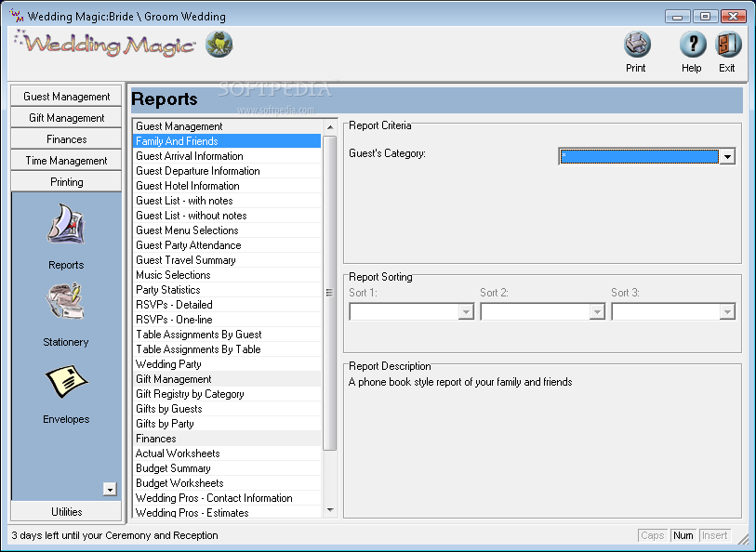This screenshot has height=552, width=756.
Task: Select 'Guest Arrival Information' report
Action: click(227, 156)
